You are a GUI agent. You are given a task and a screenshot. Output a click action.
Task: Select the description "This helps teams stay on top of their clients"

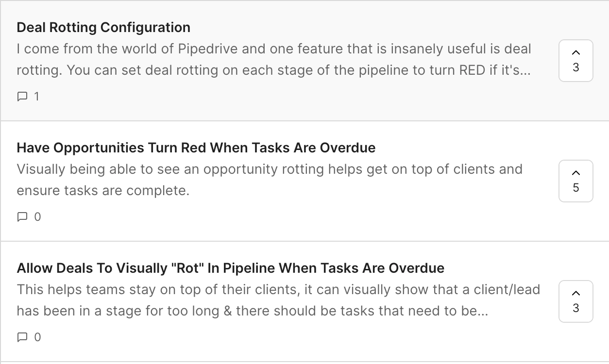(278, 300)
